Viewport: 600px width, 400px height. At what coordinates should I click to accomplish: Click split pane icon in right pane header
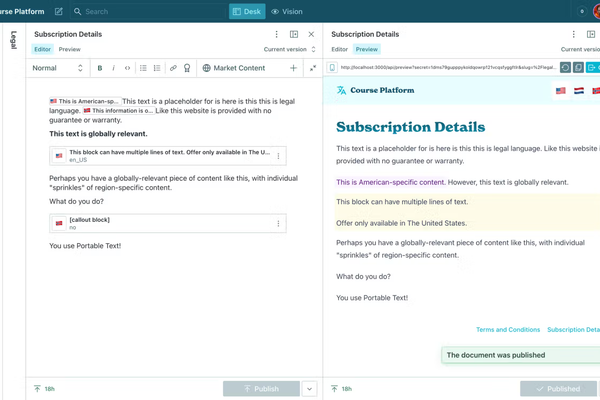pos(591,34)
